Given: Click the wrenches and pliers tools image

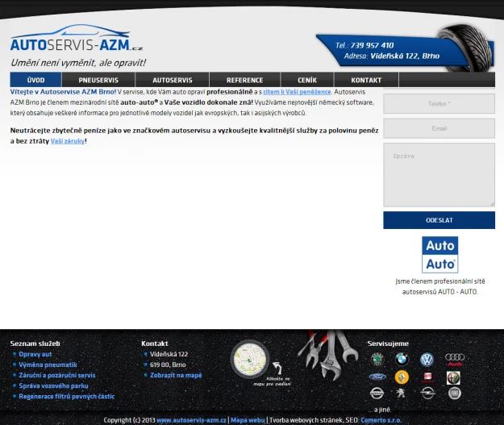Looking at the screenshot, I should [328, 355].
